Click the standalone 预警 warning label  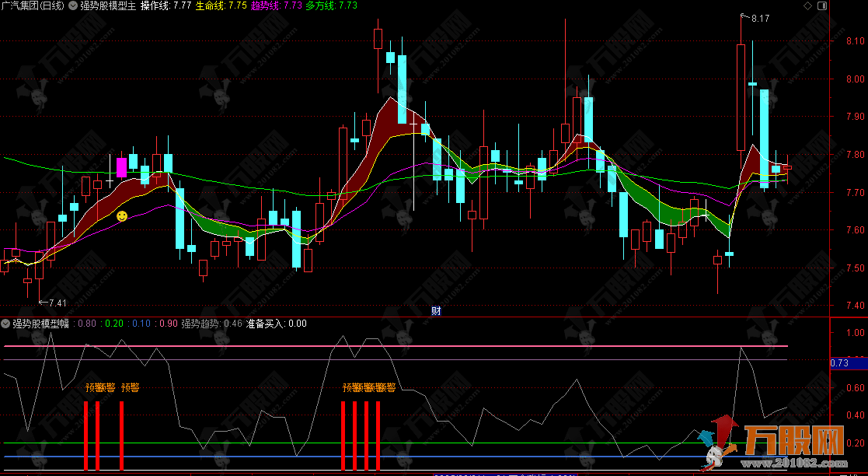point(130,387)
